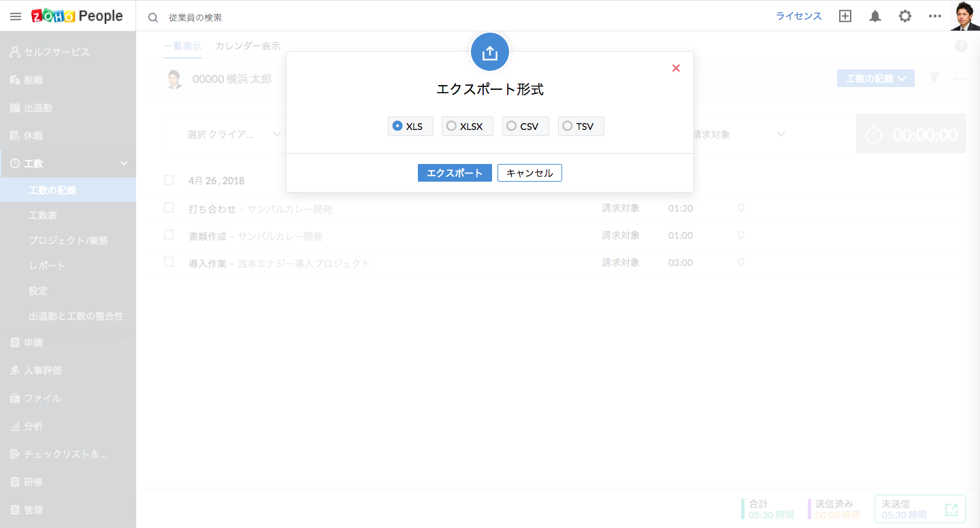Open the 選択 クライア... dropdown
Screen dimensions: 980x528
coord(235,135)
